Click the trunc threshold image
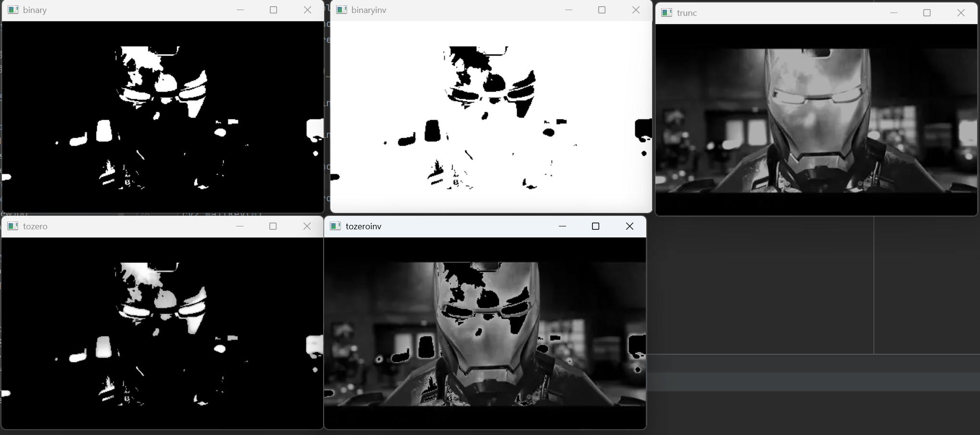This screenshot has height=435, width=980. pyautogui.click(x=817, y=120)
